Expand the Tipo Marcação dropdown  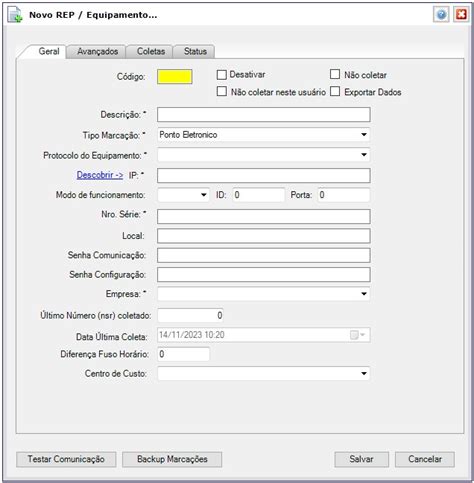click(364, 135)
